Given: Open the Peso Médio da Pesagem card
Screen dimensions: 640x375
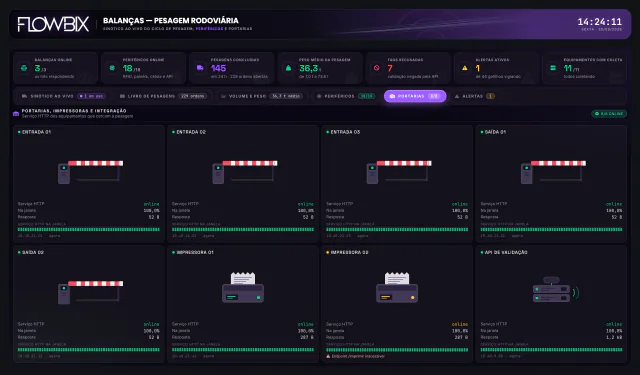Looking at the screenshot, I should [320, 68].
